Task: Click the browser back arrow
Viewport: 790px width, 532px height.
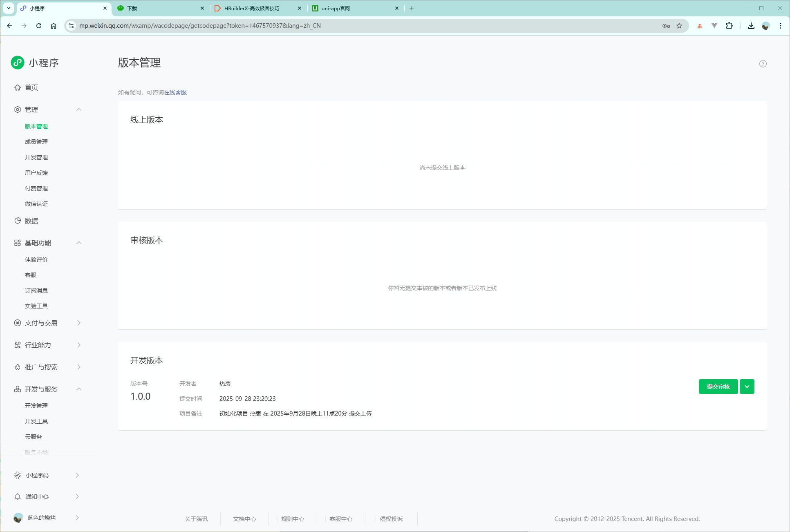Action: (x=9, y=26)
